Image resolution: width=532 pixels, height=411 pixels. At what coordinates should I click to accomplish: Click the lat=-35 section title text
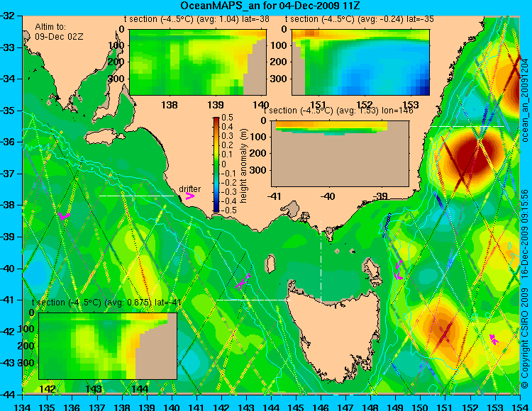pyautogui.click(x=360, y=19)
